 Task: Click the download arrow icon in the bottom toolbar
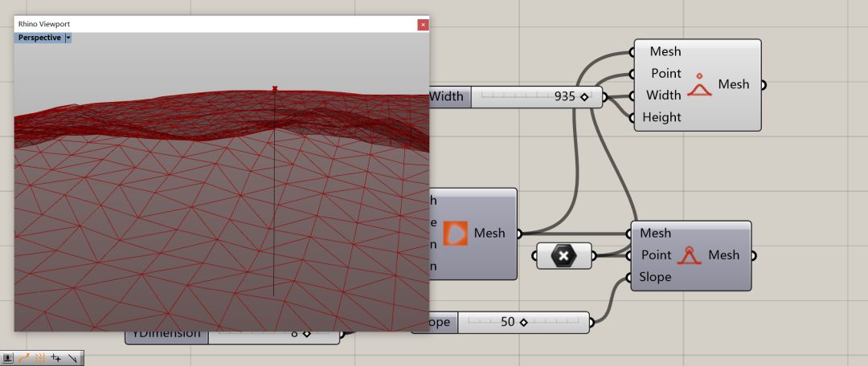click(x=8, y=358)
